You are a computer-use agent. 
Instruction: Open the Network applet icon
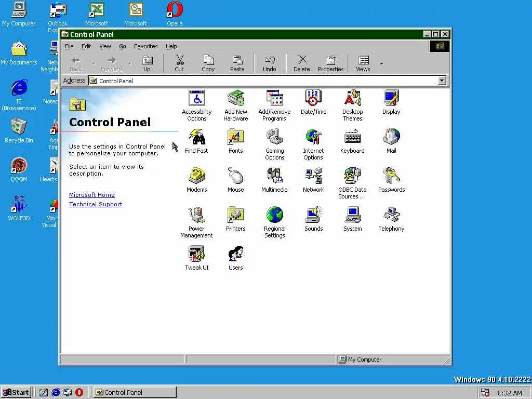point(313,180)
